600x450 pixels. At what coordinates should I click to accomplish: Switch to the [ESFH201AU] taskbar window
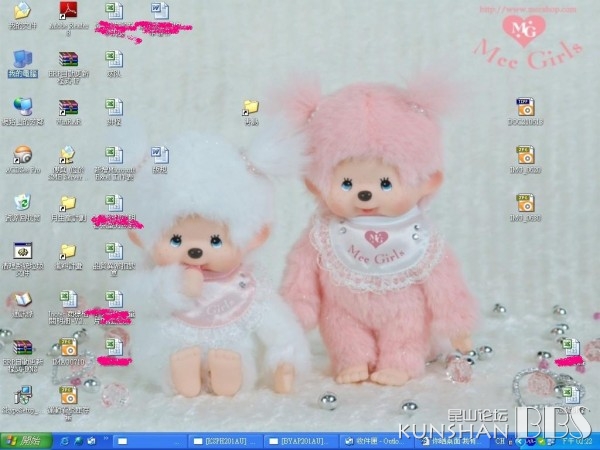tap(225, 441)
